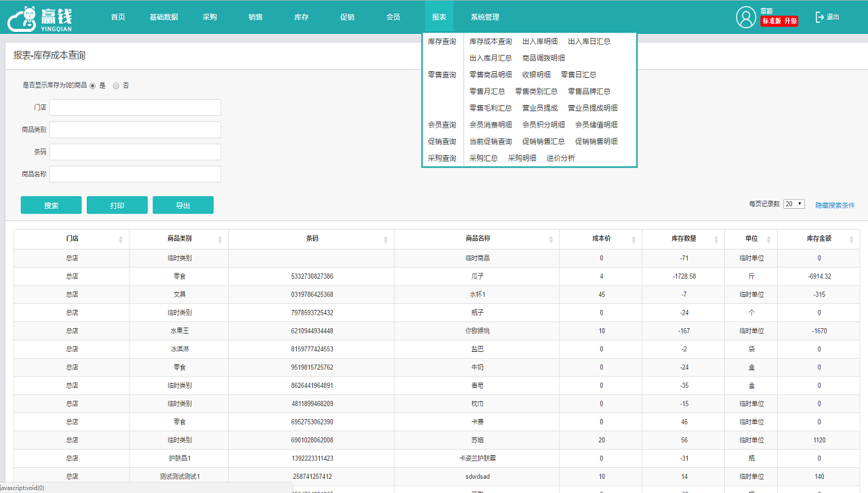Choose 出入库明细 in the reports dropdown
The height and width of the screenshot is (493, 868).
tap(540, 41)
